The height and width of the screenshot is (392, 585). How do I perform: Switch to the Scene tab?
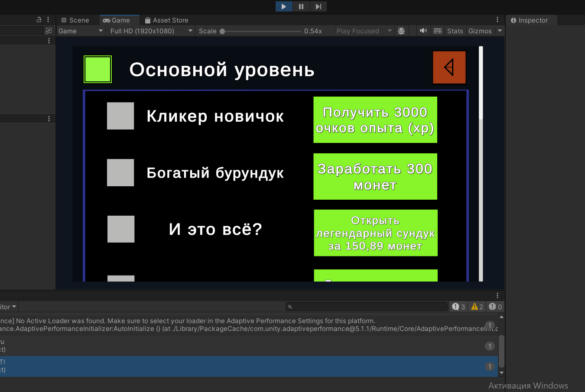pyautogui.click(x=77, y=20)
